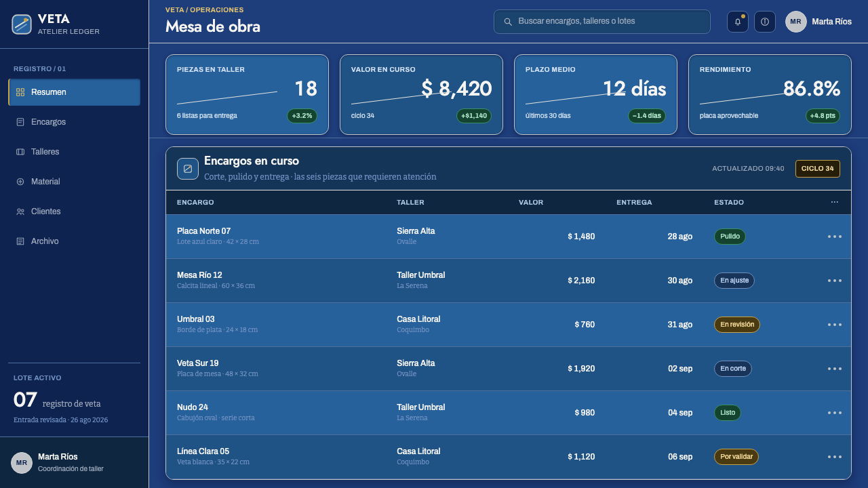Open row actions for Umbral 03

point(835,325)
